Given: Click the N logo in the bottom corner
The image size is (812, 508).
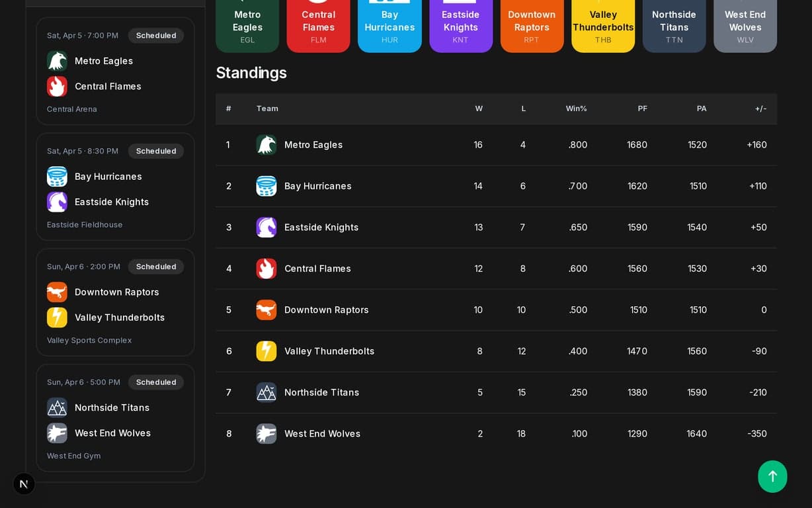Looking at the screenshot, I should coord(24,484).
